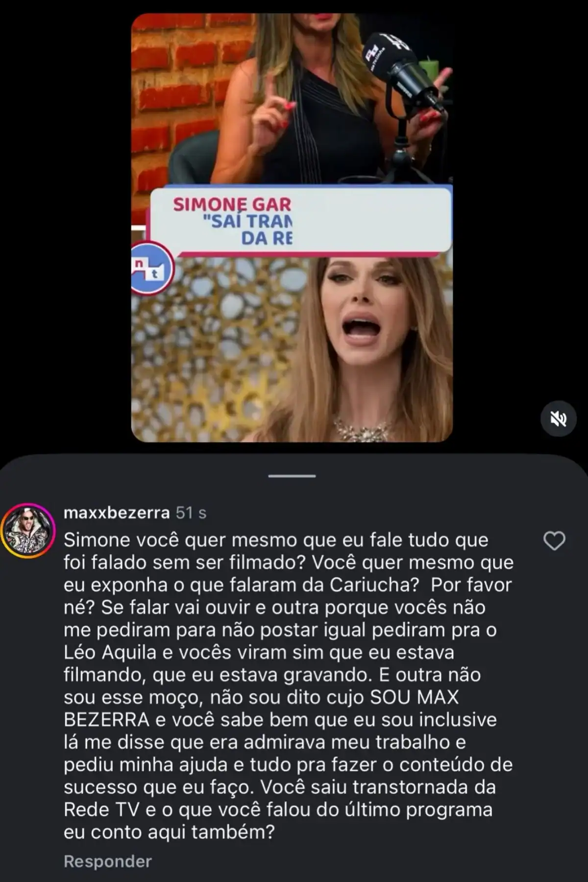Tap the upper video clip with brick wall
The width and height of the screenshot is (588, 882).
292,98
